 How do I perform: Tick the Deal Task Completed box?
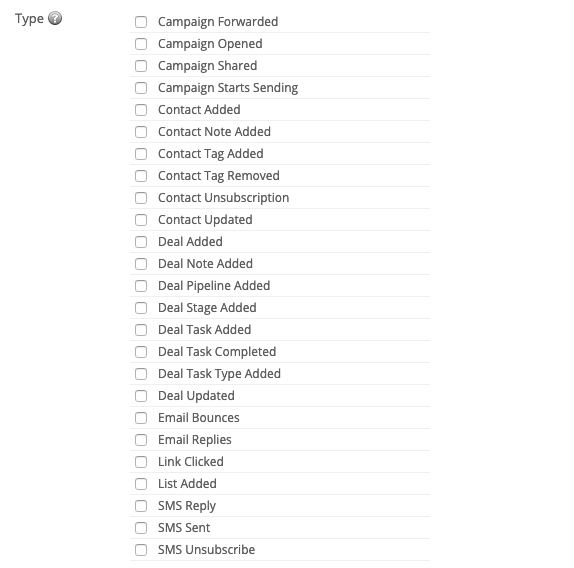141,352
